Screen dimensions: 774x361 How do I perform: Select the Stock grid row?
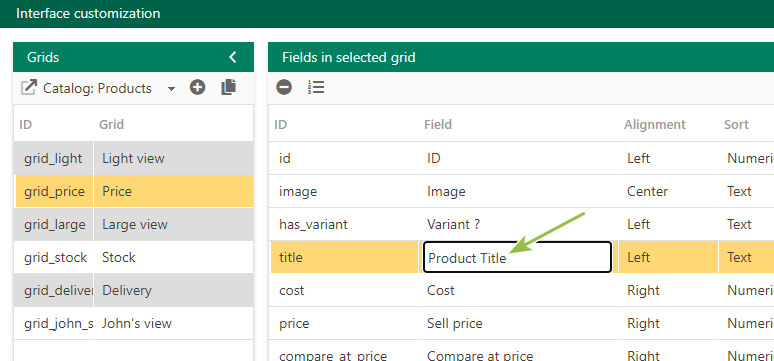click(x=133, y=257)
